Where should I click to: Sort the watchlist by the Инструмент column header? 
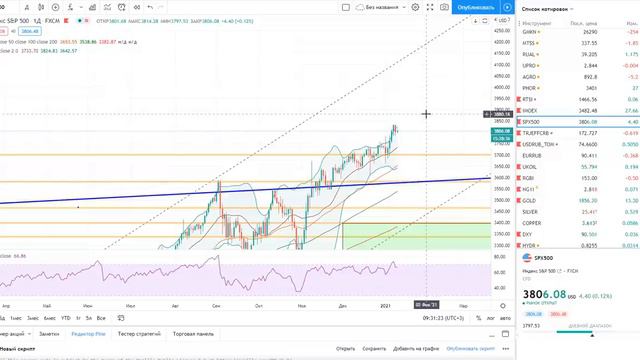pos(537,23)
